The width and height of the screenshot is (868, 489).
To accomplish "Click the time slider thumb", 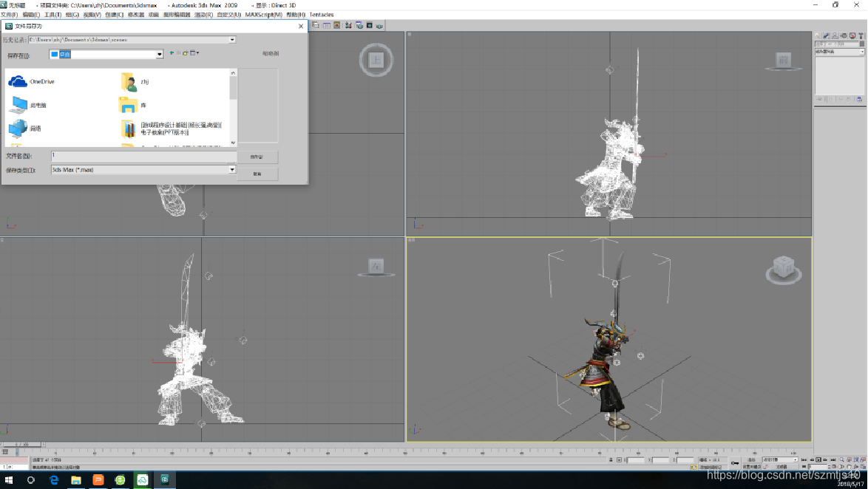I will pyautogui.click(x=23, y=444).
